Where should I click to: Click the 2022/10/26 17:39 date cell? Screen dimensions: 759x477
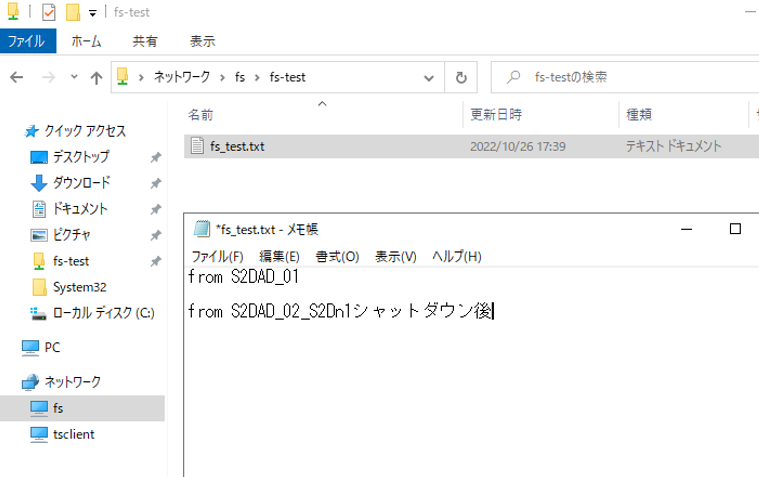(518, 146)
